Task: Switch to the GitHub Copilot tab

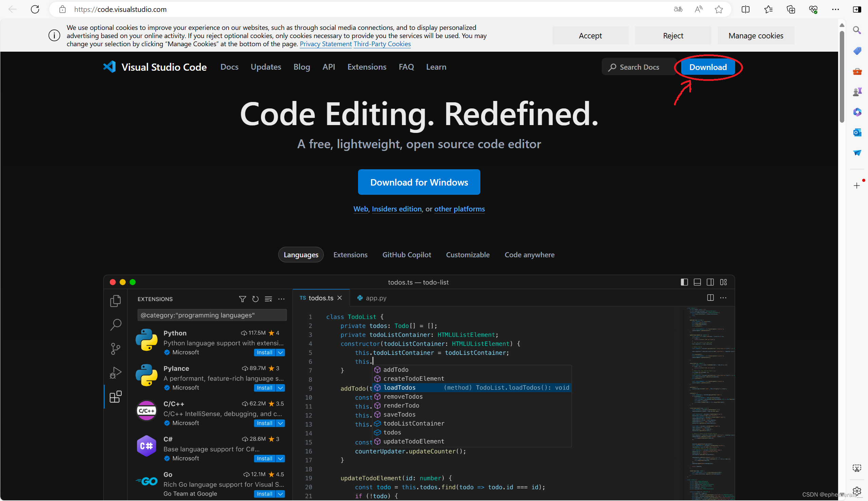Action: [407, 255]
